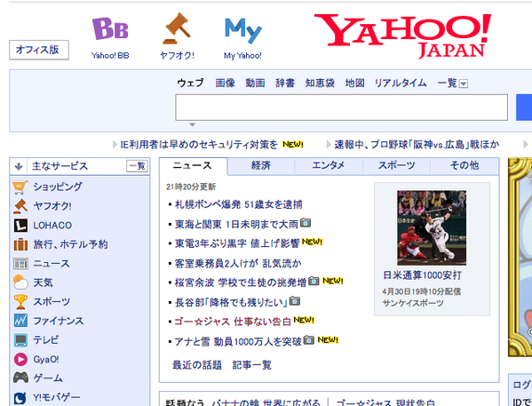
Task: Select the 知恵袋 search tab
Action: pos(320,83)
